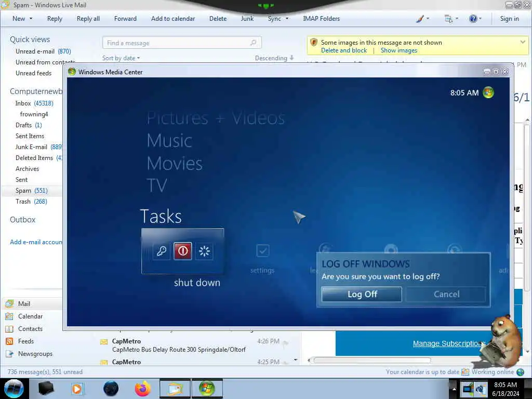Click Junk in toolbar
Screen dimensions: 532x399
coord(247,19)
